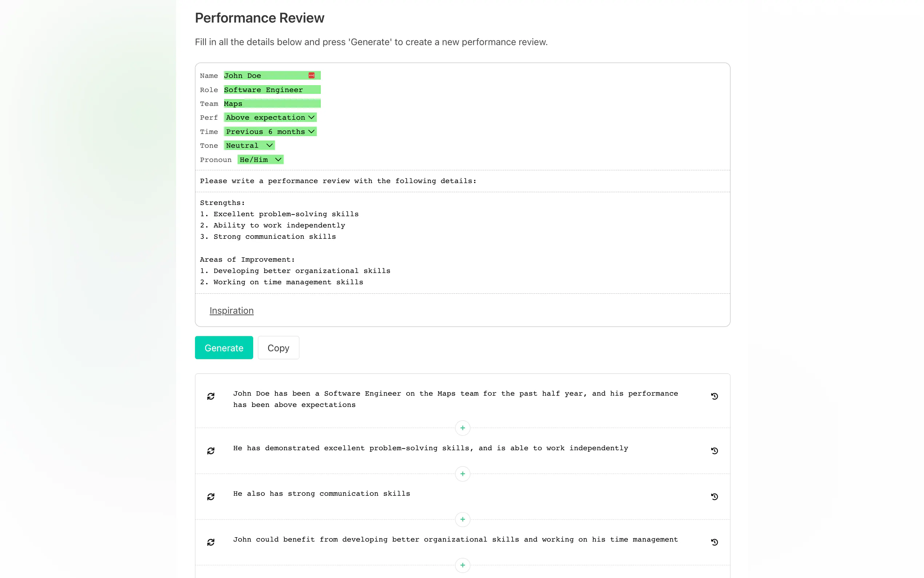Regenerate the strong communication skills sentence

tap(211, 496)
